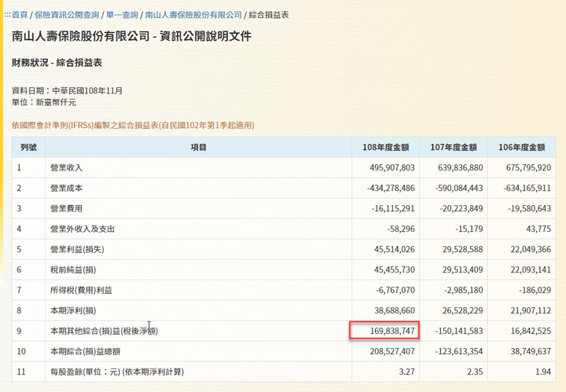Viewport: 566px width, 392px height.
Task: Click the 106年度 EPS value 1.94
Action: (543, 372)
